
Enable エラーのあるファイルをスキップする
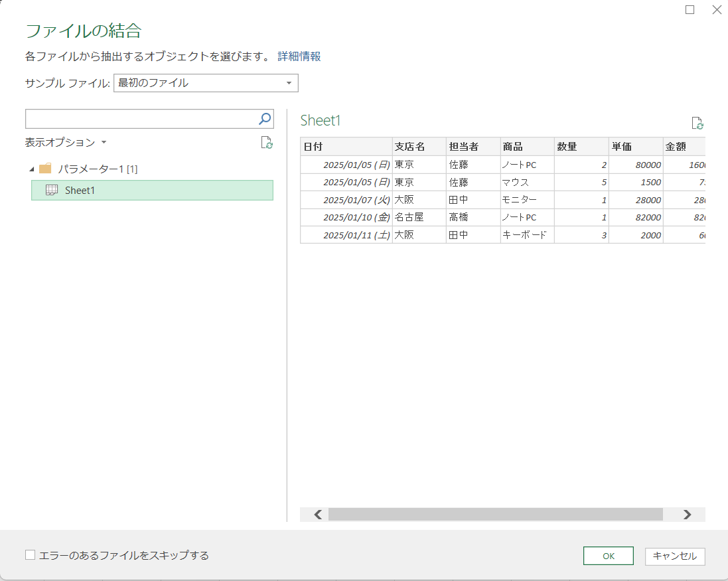29,556
